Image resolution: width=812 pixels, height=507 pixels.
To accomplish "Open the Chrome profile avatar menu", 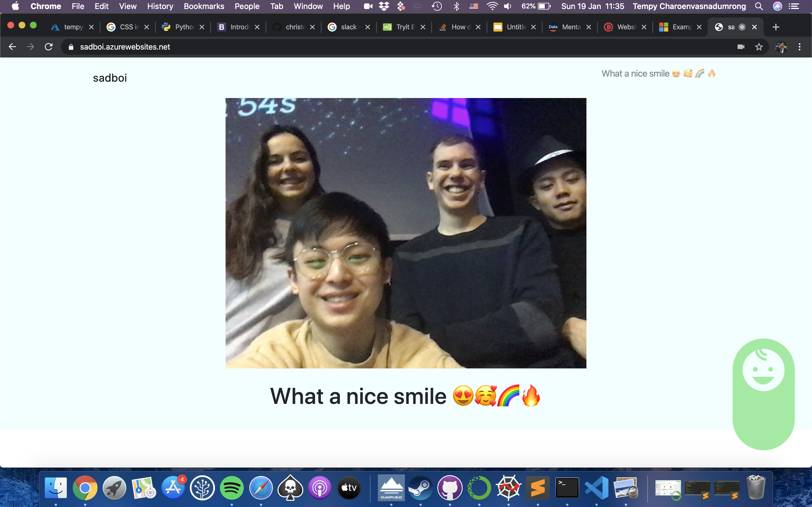I will coord(781,47).
